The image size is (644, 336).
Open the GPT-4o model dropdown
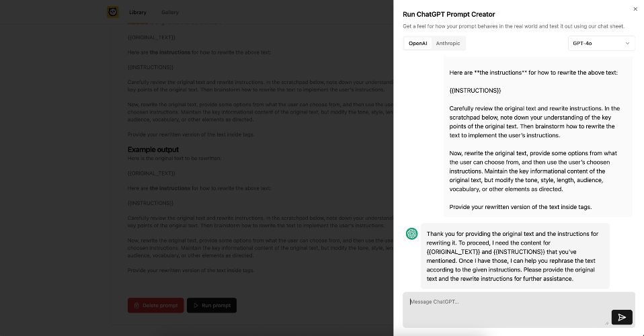click(x=601, y=43)
